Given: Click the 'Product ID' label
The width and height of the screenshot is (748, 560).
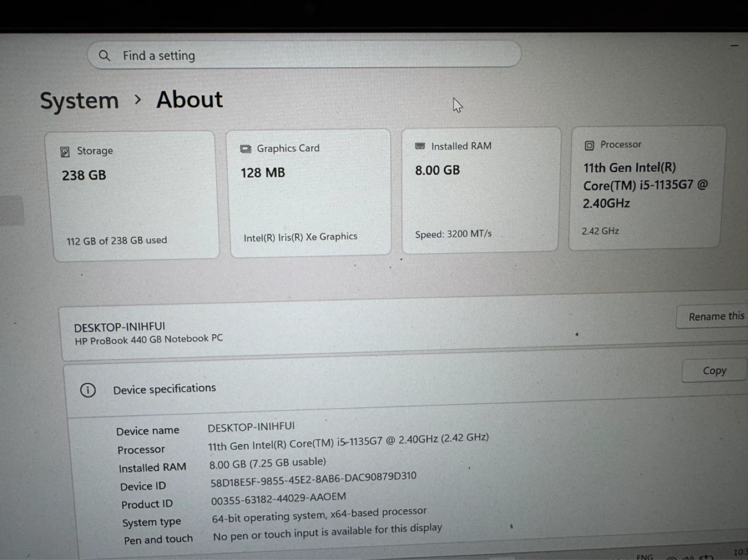Looking at the screenshot, I should pyautogui.click(x=147, y=504).
